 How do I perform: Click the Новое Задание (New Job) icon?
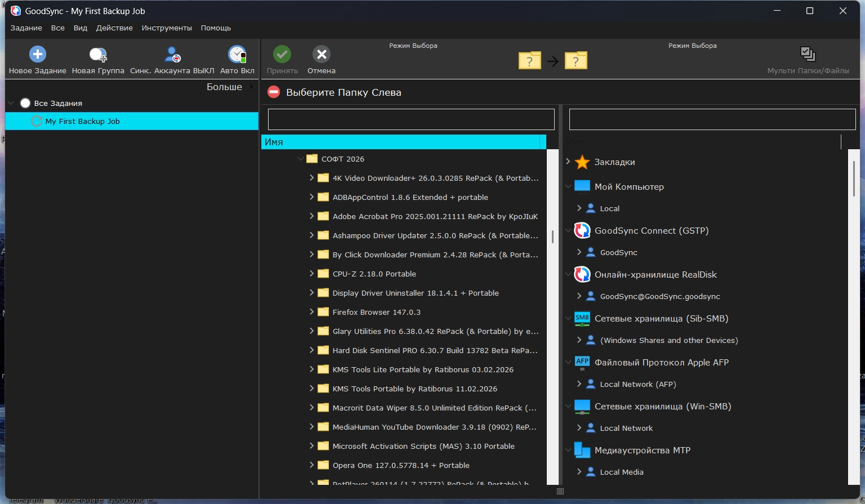(37, 55)
